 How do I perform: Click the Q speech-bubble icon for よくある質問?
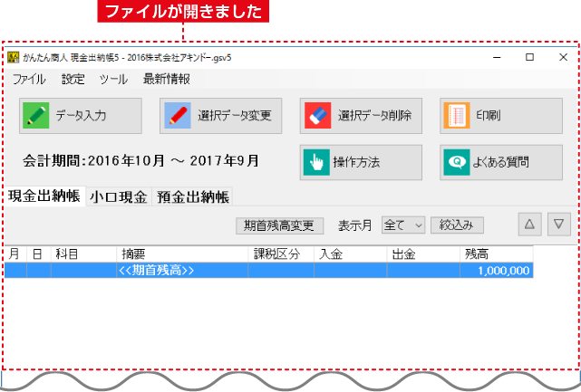(457, 162)
